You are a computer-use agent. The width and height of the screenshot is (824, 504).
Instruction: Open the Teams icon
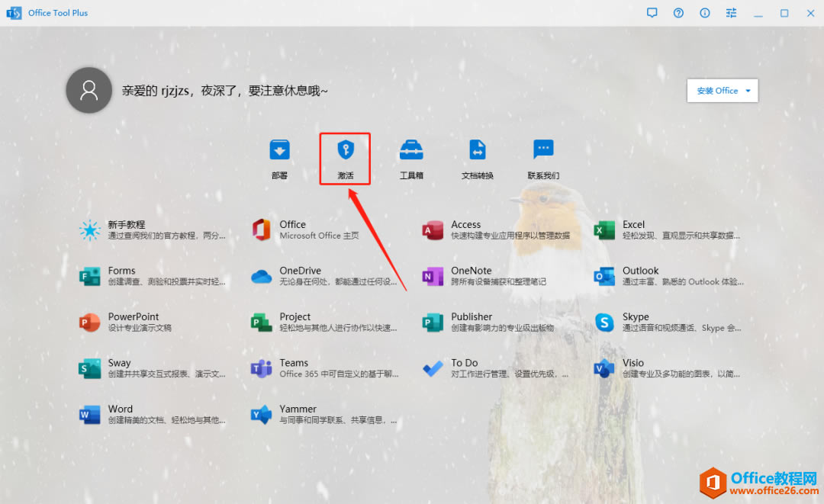(261, 368)
